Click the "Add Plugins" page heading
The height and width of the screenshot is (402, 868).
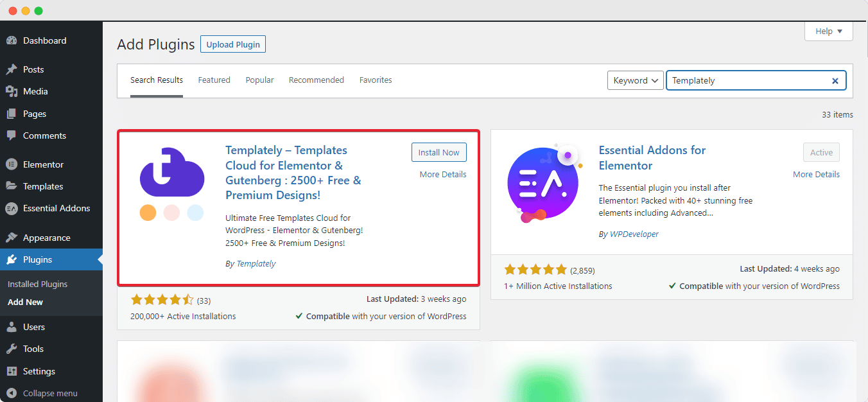point(156,44)
